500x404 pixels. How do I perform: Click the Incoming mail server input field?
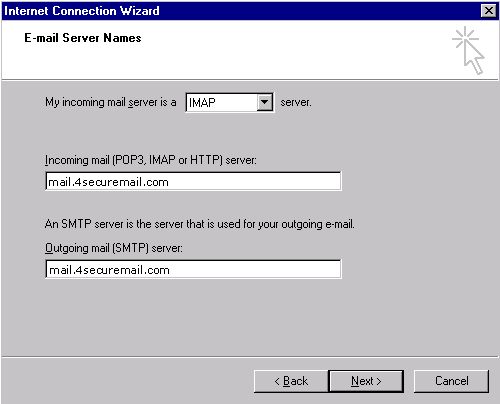click(193, 181)
